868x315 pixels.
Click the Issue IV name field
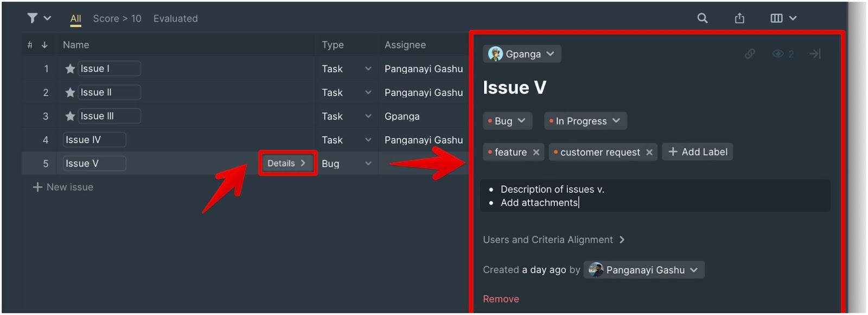(x=94, y=140)
